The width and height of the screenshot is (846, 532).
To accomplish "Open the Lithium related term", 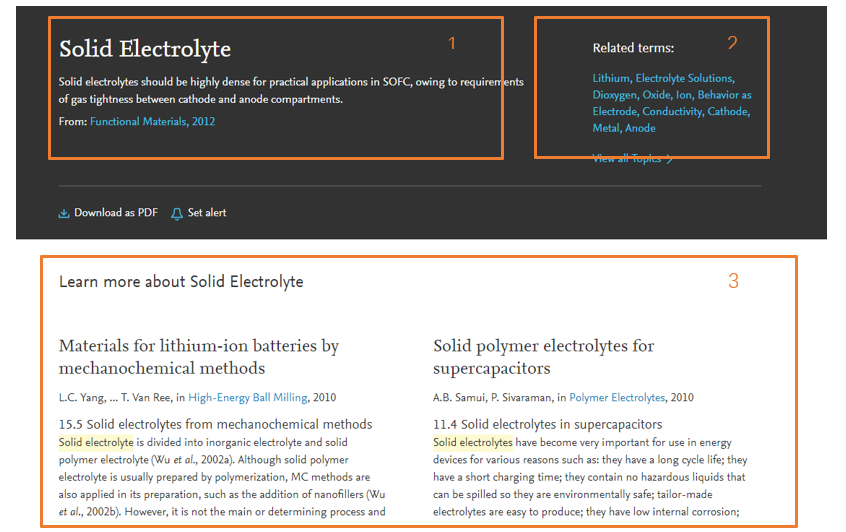I will point(611,78).
